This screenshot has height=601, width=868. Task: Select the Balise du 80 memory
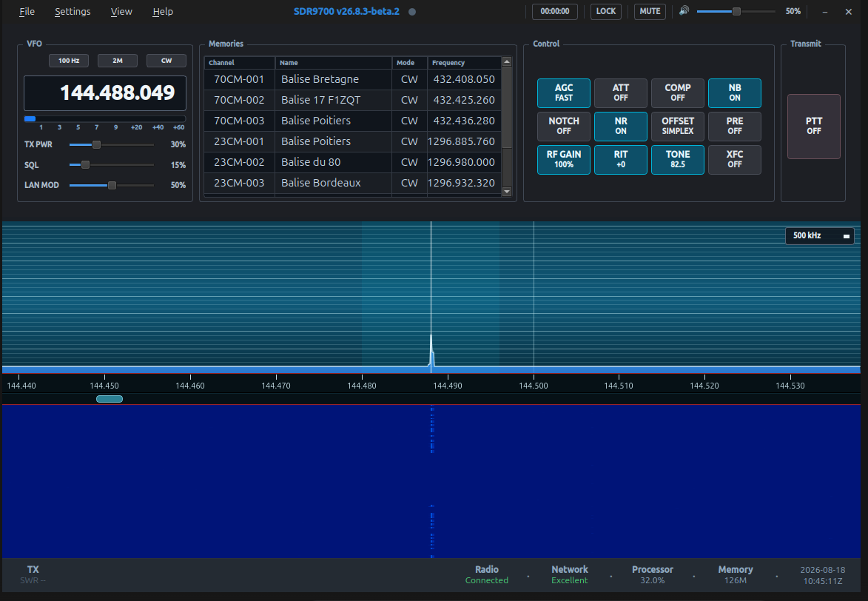[353, 162]
